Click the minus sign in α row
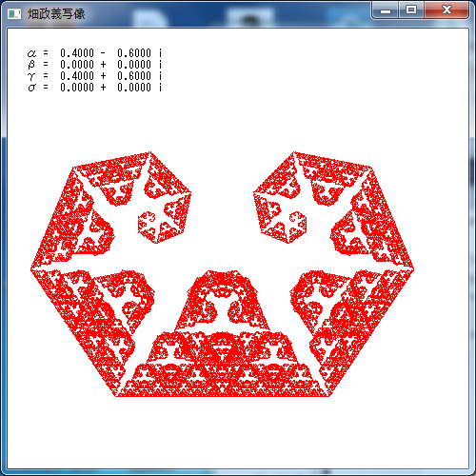Image resolution: width=476 pixels, height=476 pixels. (103, 53)
